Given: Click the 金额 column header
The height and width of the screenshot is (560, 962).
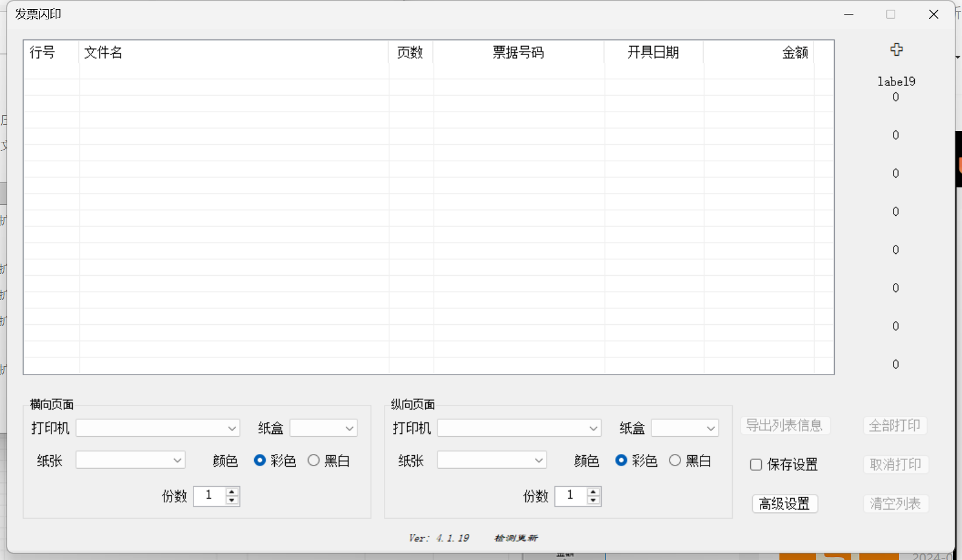Looking at the screenshot, I should (758, 53).
